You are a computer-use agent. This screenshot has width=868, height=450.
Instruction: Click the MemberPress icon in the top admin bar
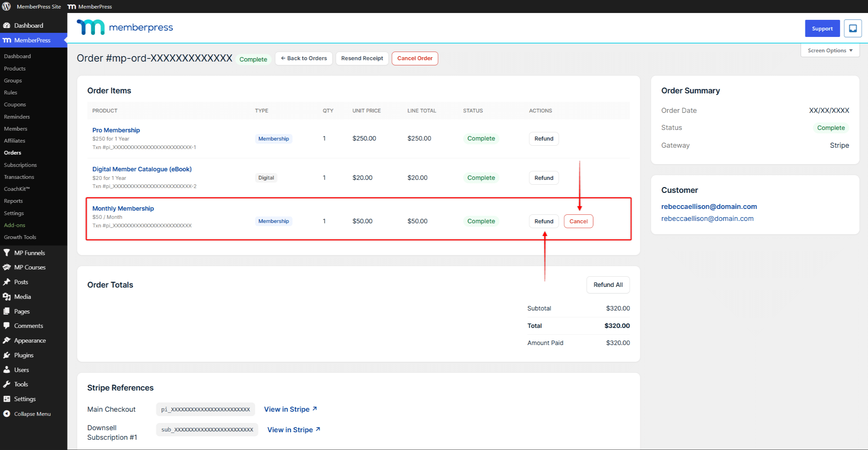coord(72,6)
